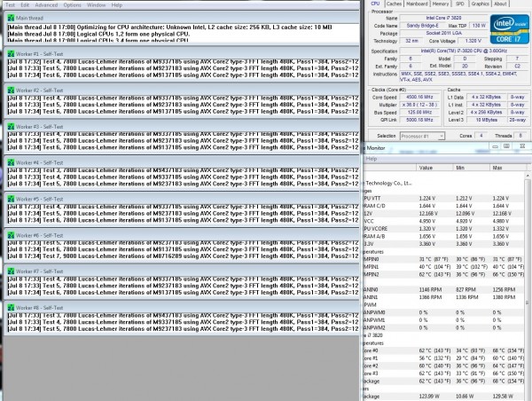Click the Worker #6 - Self-Test title bar
This screenshot has width=532, height=401.
[x=182, y=235]
